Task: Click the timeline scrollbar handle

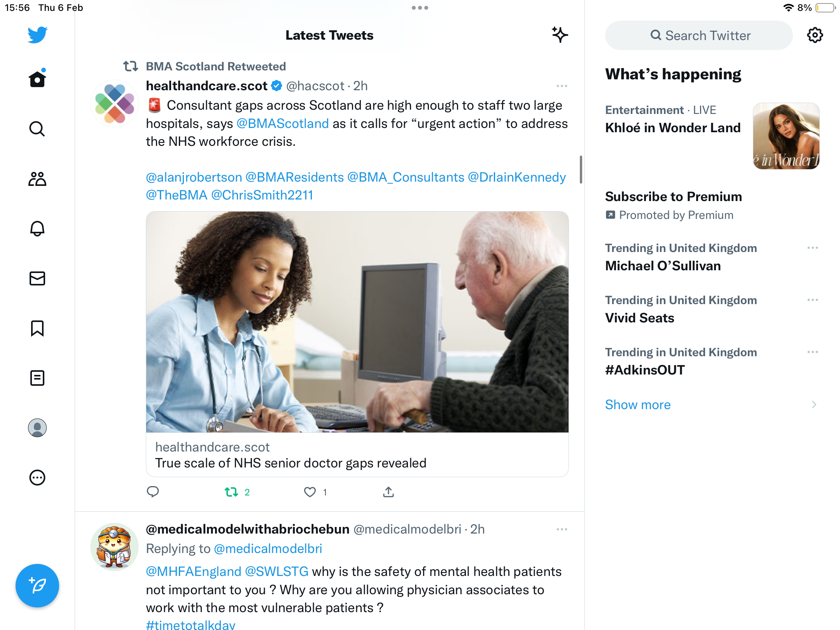Action: point(581,170)
